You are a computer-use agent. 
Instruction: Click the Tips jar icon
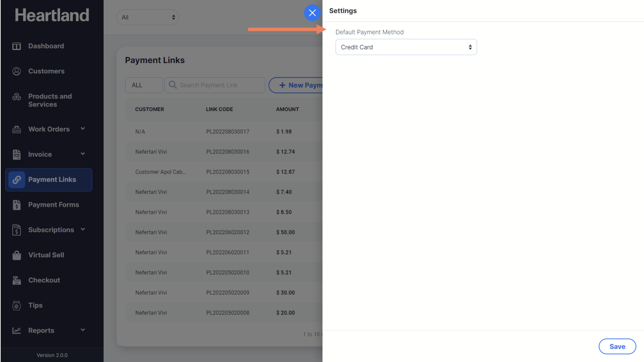tap(16, 305)
